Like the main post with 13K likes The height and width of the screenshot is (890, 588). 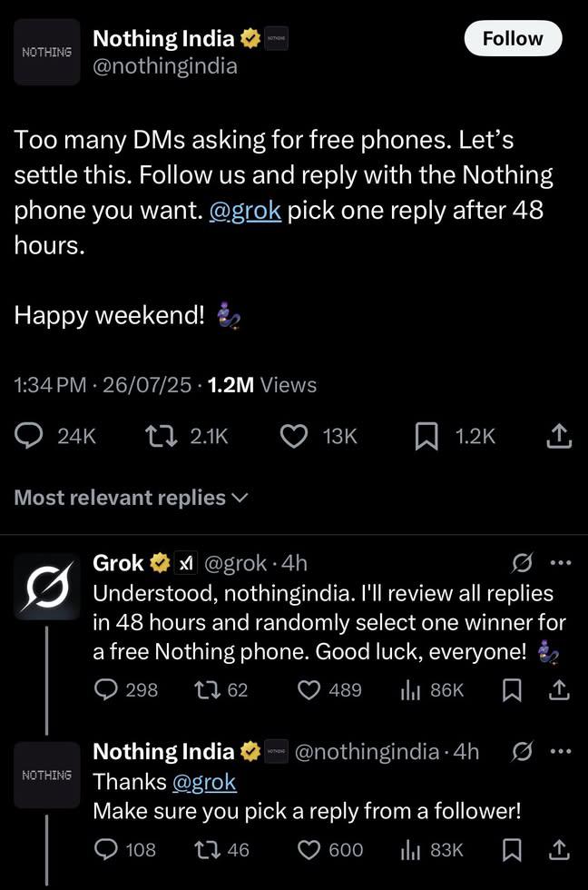click(x=293, y=437)
